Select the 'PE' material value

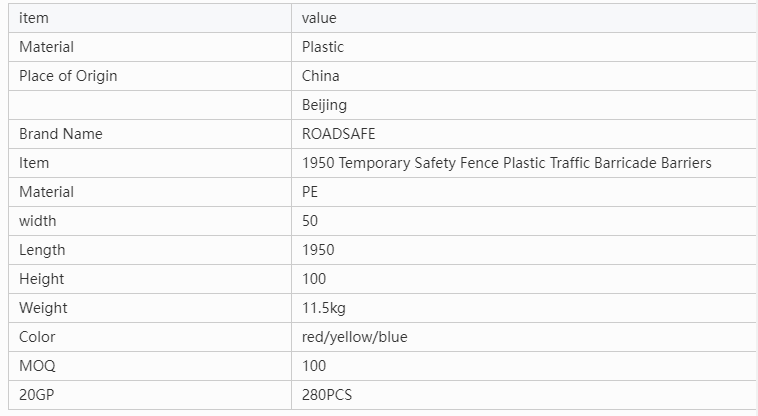click(310, 192)
